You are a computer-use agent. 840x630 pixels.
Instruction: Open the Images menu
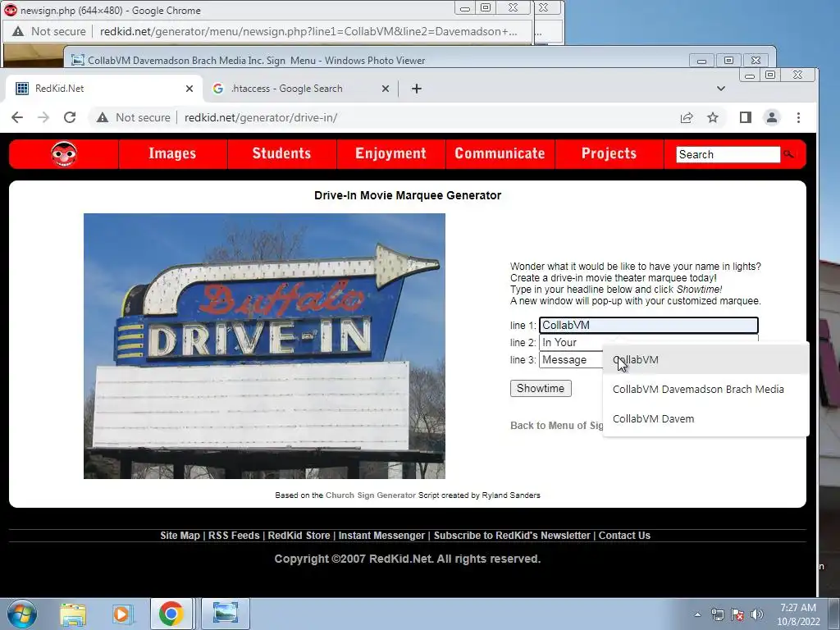[172, 153]
